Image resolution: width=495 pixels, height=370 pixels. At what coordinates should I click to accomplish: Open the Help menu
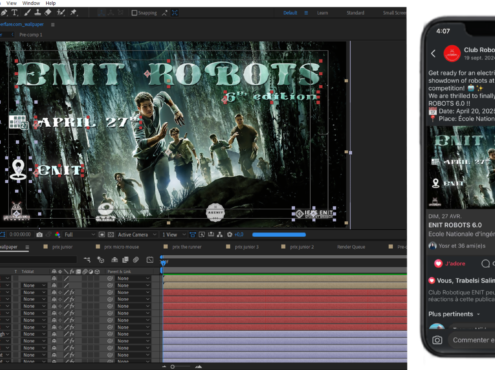[51, 3]
